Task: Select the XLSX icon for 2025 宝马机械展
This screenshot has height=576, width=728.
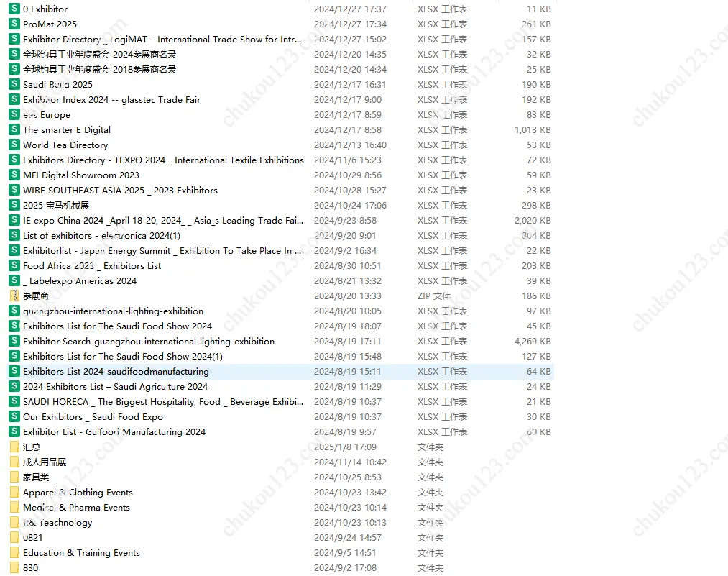Action: tap(14, 206)
